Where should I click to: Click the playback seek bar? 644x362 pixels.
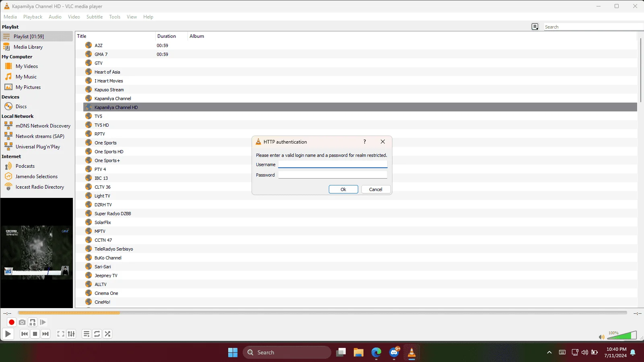(x=322, y=313)
